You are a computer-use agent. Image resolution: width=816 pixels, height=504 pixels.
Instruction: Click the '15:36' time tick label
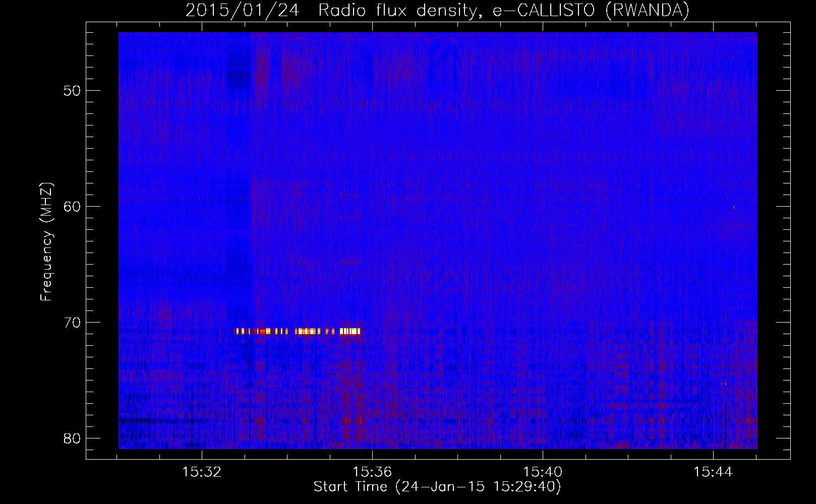click(x=372, y=472)
